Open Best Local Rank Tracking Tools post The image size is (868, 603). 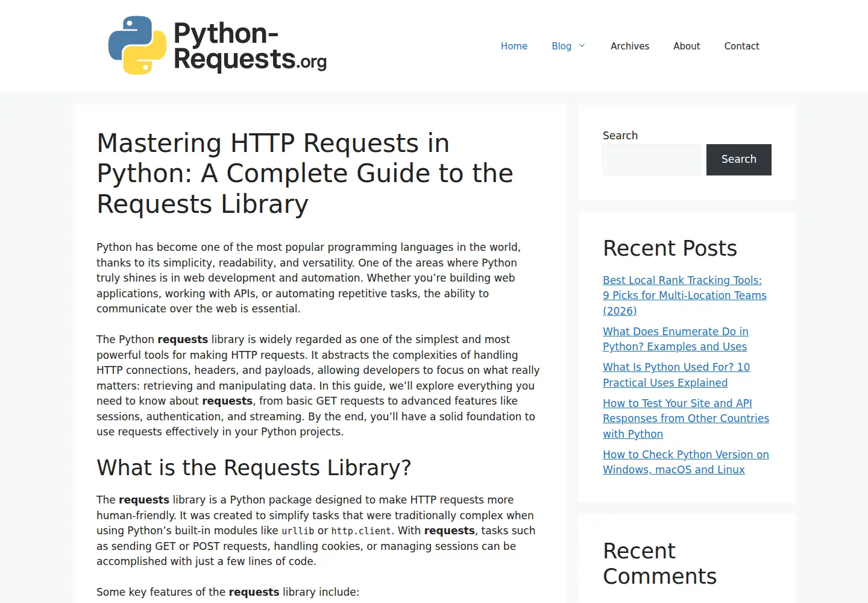tap(685, 295)
